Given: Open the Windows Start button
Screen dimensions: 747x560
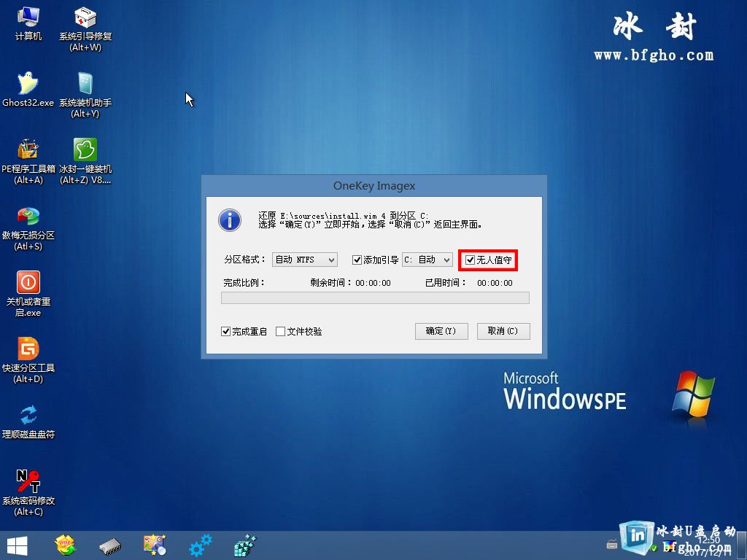Looking at the screenshot, I should 18,545.
